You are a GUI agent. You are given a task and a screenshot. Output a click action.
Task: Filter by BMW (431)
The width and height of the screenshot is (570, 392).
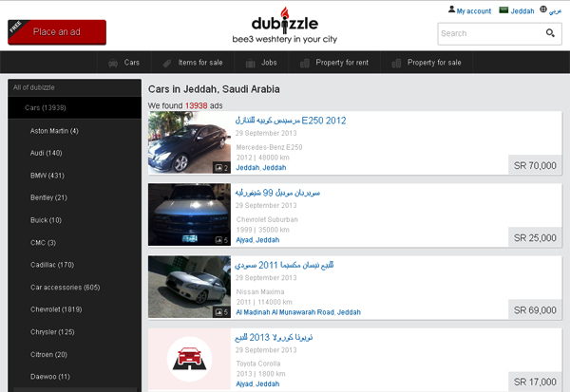47,176
